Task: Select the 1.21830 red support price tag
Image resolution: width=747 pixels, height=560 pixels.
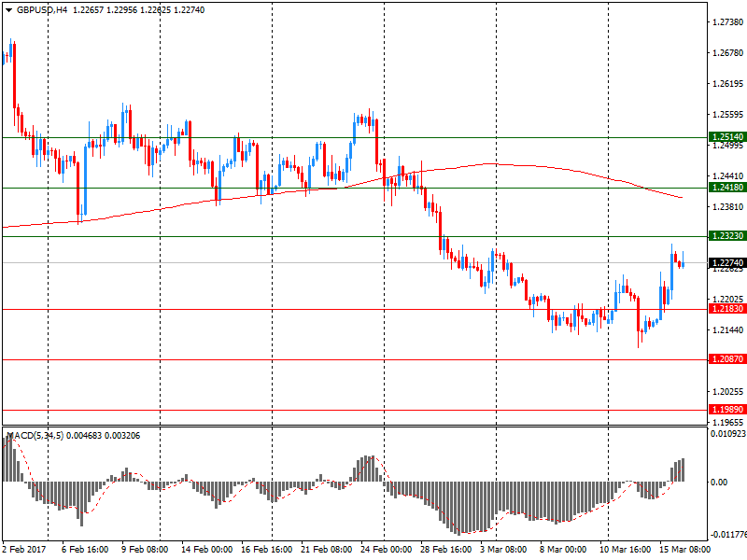Action: click(x=726, y=309)
